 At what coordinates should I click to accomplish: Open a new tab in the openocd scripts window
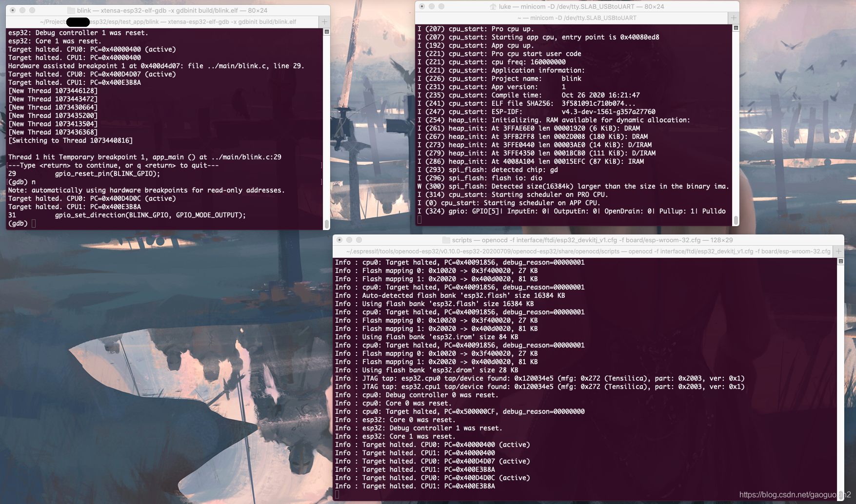click(838, 251)
